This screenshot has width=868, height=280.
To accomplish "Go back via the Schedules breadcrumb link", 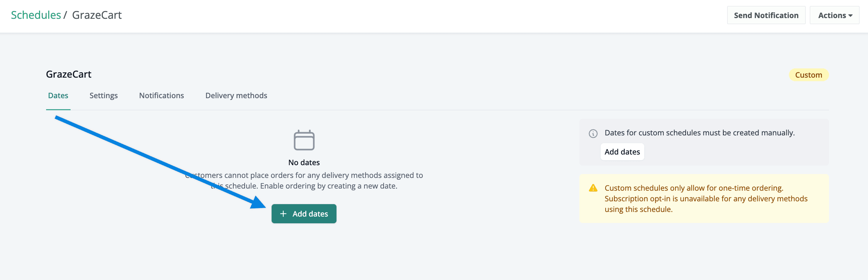I will (36, 15).
